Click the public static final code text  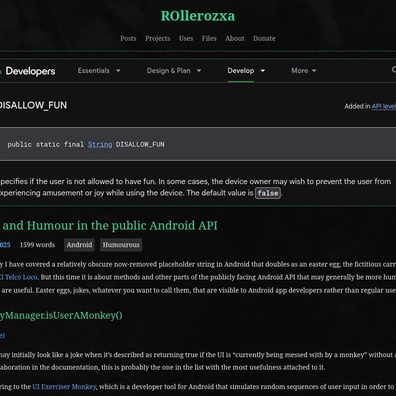click(x=46, y=144)
